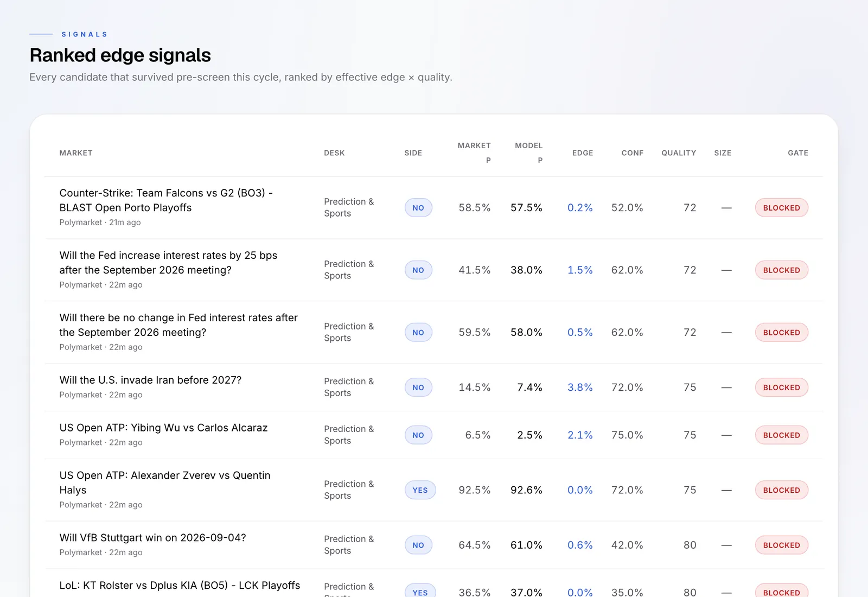Click the BLOCKED badge for Counter-Strike row
Screen dimensions: 868x597
click(x=781, y=208)
